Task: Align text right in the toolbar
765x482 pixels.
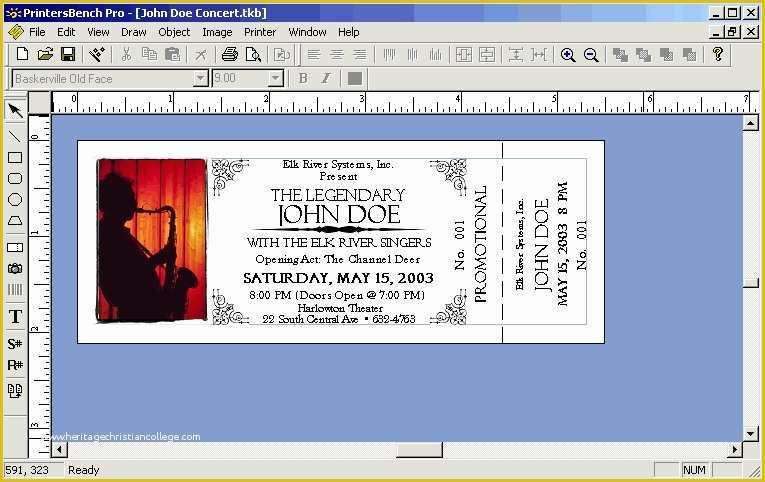Action: (360, 54)
